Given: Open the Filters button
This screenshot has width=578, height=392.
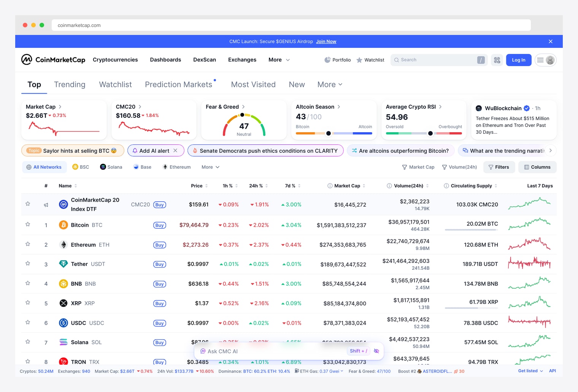Looking at the screenshot, I should coord(499,167).
